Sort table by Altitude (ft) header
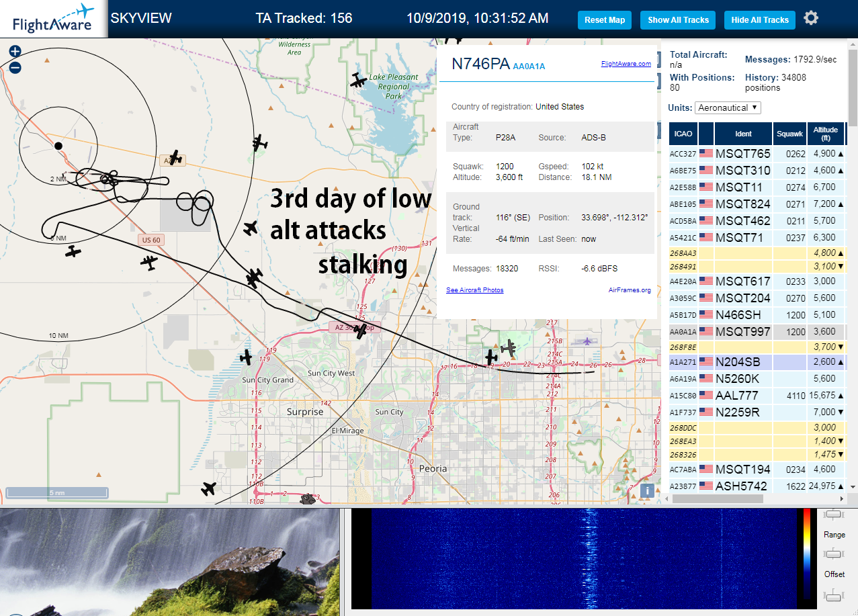The width and height of the screenshot is (858, 616). (x=826, y=134)
